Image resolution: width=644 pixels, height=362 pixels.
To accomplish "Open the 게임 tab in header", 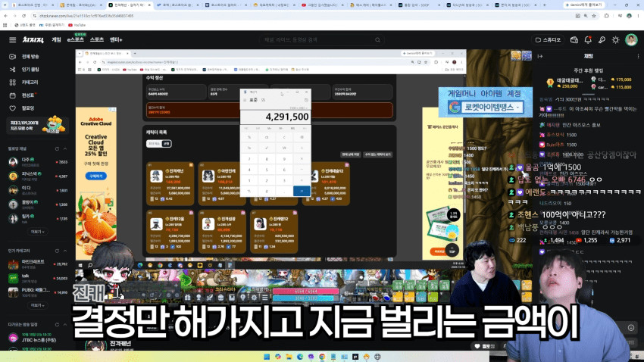I will [56, 40].
